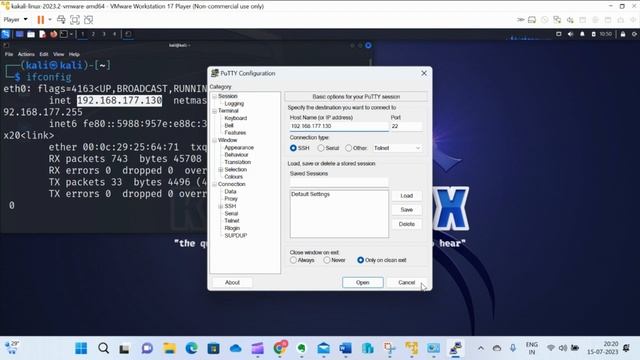
Task: Open terminal Help menu
Action: point(74,54)
